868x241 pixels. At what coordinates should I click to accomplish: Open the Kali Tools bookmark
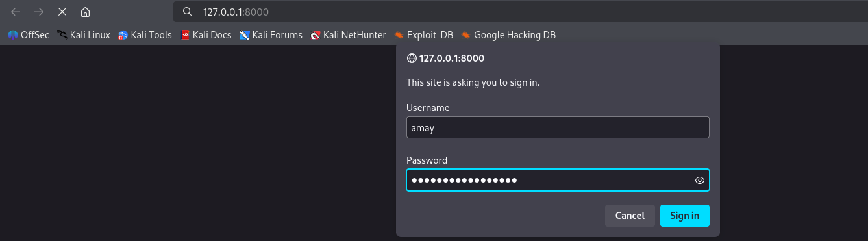145,35
